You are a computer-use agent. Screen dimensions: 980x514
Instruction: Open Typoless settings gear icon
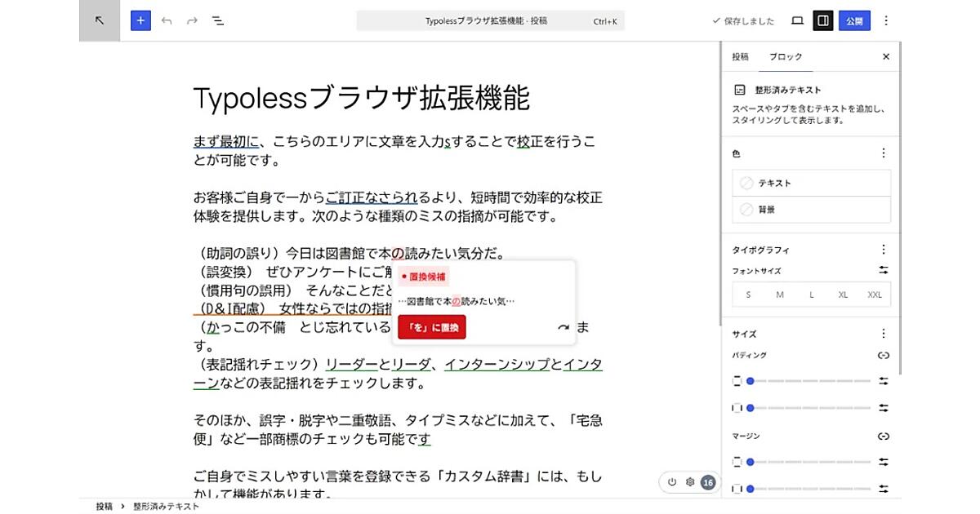coord(690,482)
